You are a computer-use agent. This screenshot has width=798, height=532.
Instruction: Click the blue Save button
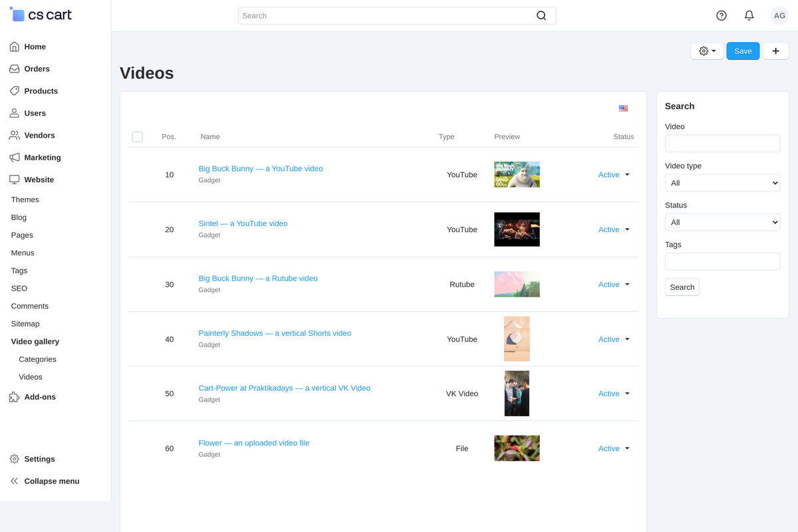[x=743, y=51]
